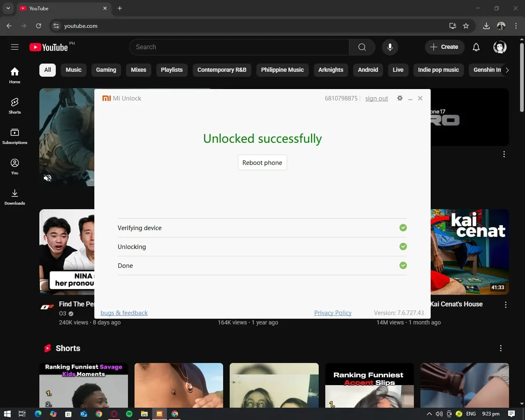Select the Arknights filter chip
Viewport: 525px width, 420px height.
331,70
